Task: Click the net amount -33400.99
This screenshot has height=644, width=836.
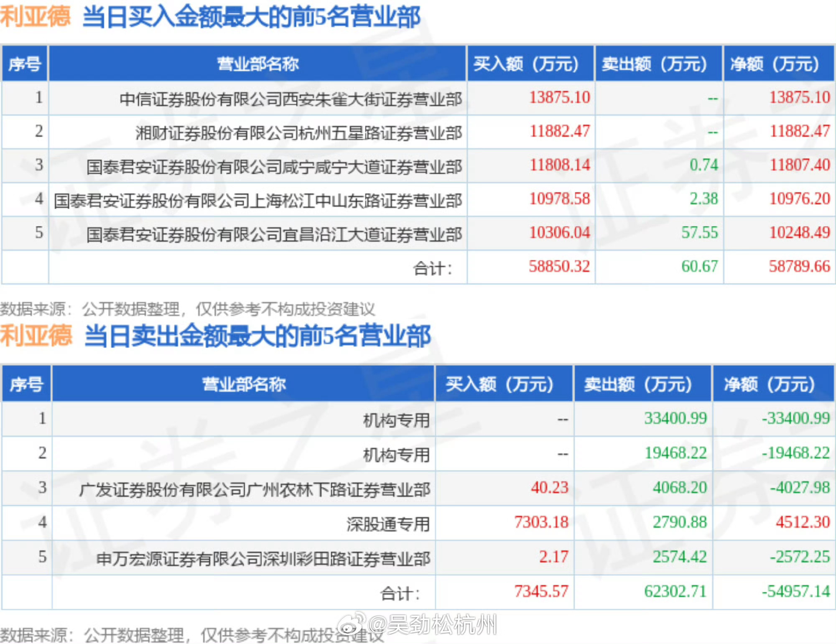Action: [x=795, y=418]
